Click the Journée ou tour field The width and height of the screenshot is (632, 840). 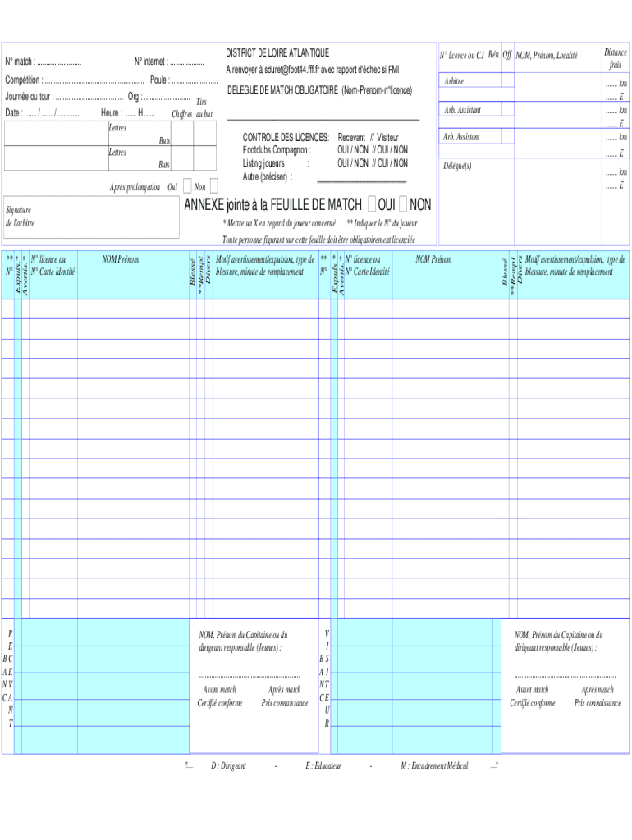click(x=90, y=97)
